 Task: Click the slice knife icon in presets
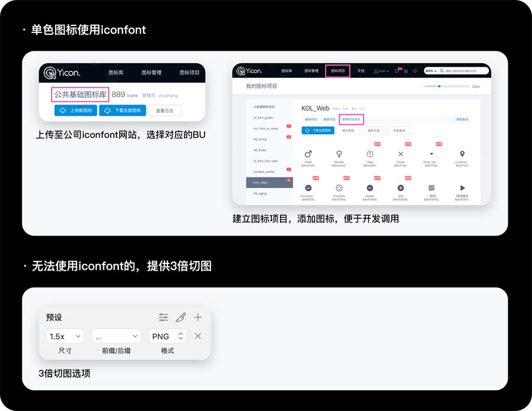click(x=181, y=317)
